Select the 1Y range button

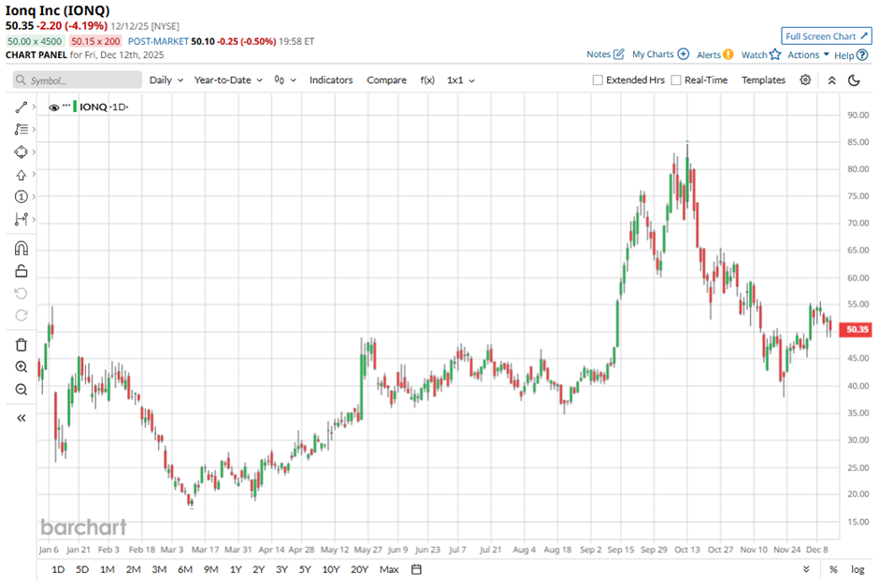click(236, 569)
